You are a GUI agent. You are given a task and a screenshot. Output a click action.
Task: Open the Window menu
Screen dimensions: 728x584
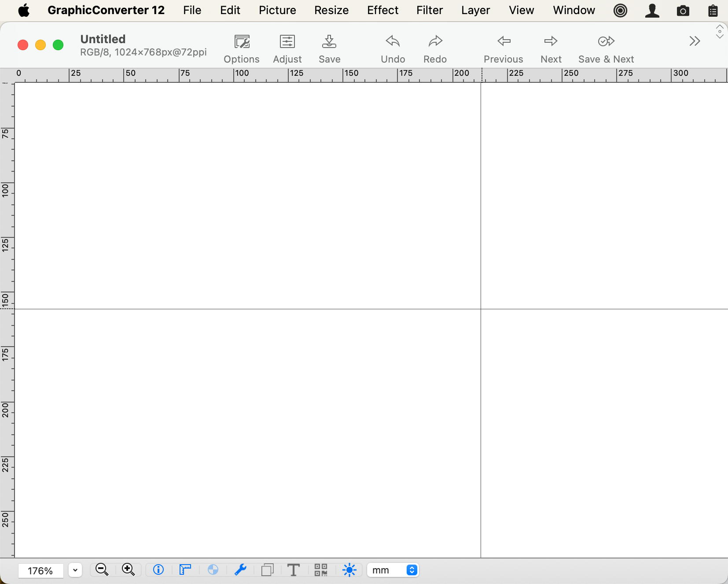(x=574, y=10)
